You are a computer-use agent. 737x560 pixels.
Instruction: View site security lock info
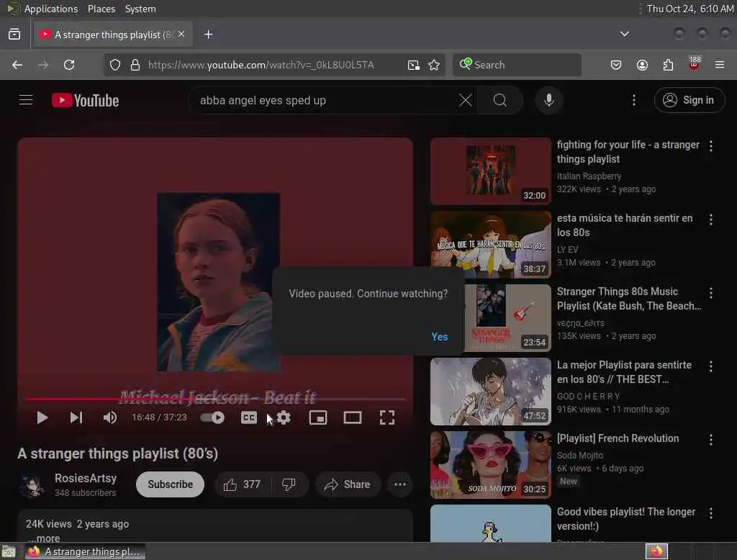click(135, 65)
